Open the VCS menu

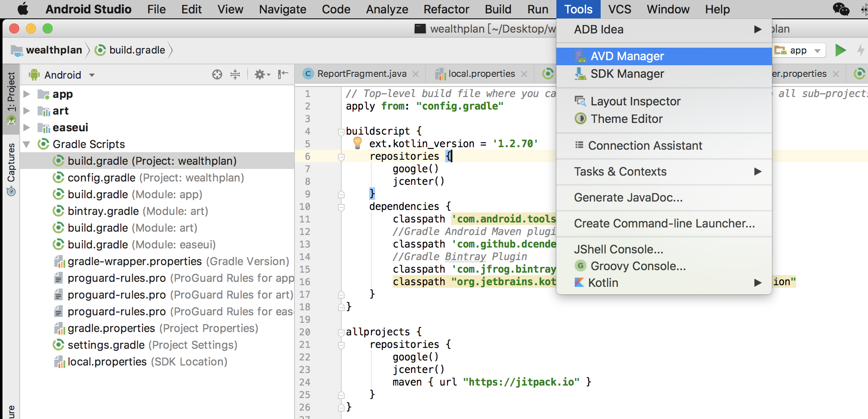619,9
